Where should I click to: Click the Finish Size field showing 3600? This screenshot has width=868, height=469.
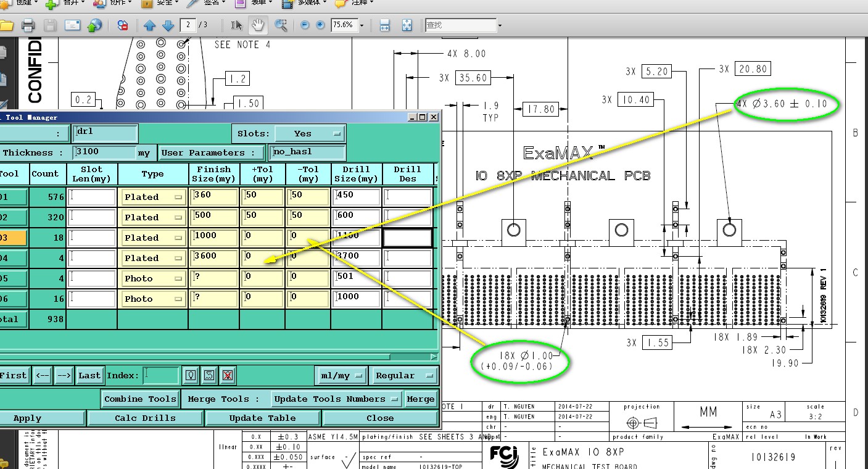(x=213, y=258)
